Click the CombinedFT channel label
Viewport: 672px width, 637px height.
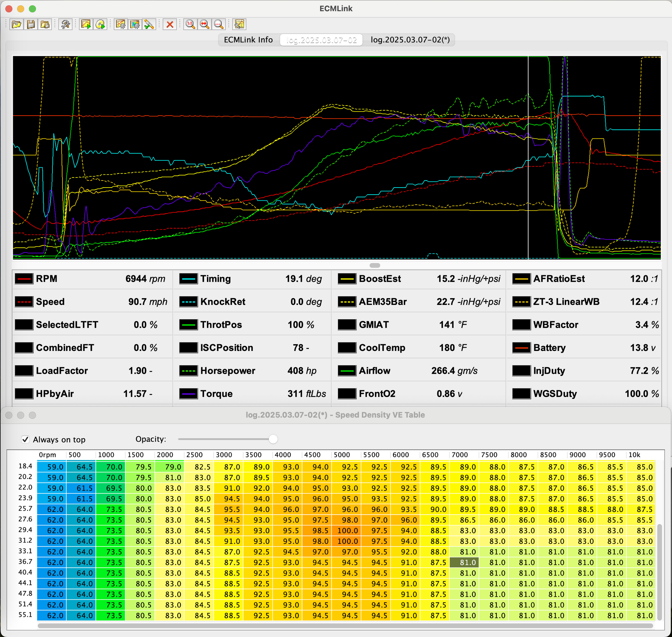65,348
